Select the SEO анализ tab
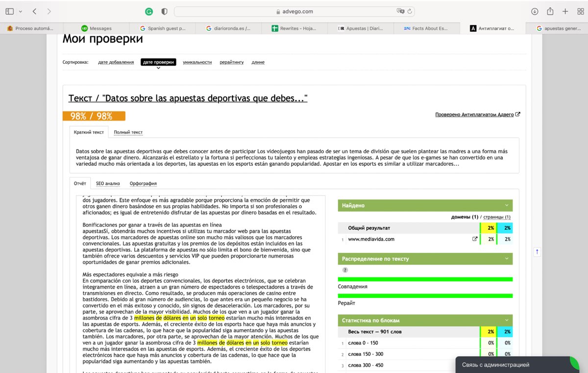Screen dimensions: 588x373 (108, 184)
